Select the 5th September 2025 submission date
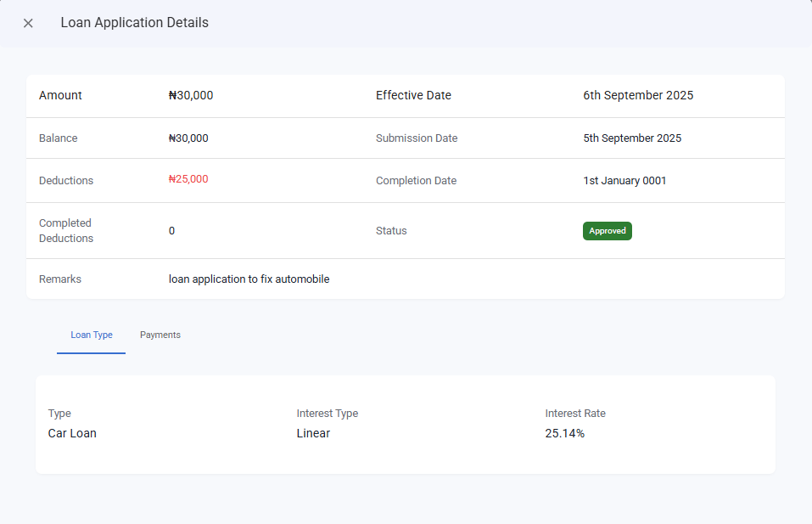Image resolution: width=812 pixels, height=524 pixels. tap(632, 138)
